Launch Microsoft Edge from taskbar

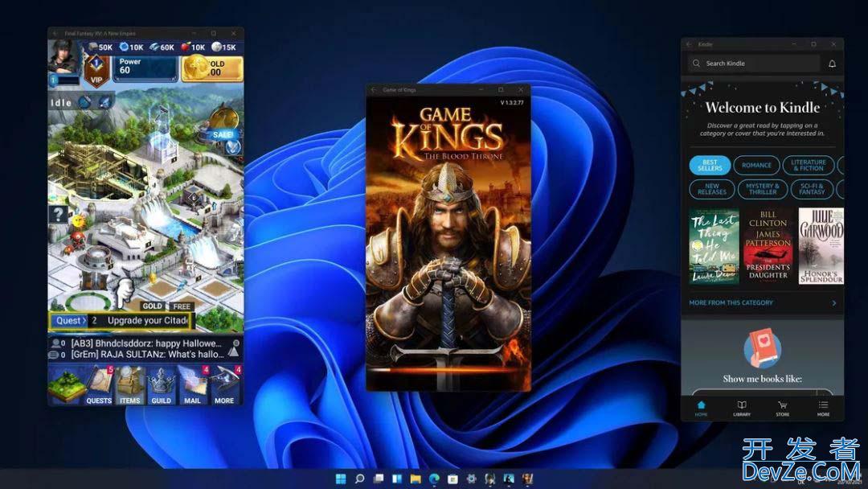point(435,479)
